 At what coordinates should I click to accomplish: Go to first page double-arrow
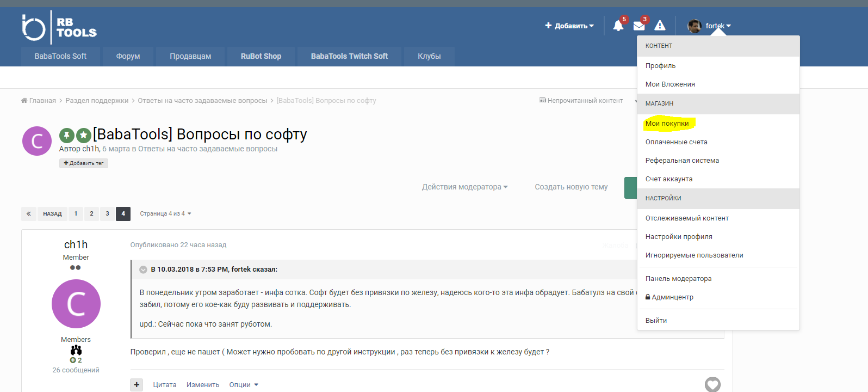(29, 214)
